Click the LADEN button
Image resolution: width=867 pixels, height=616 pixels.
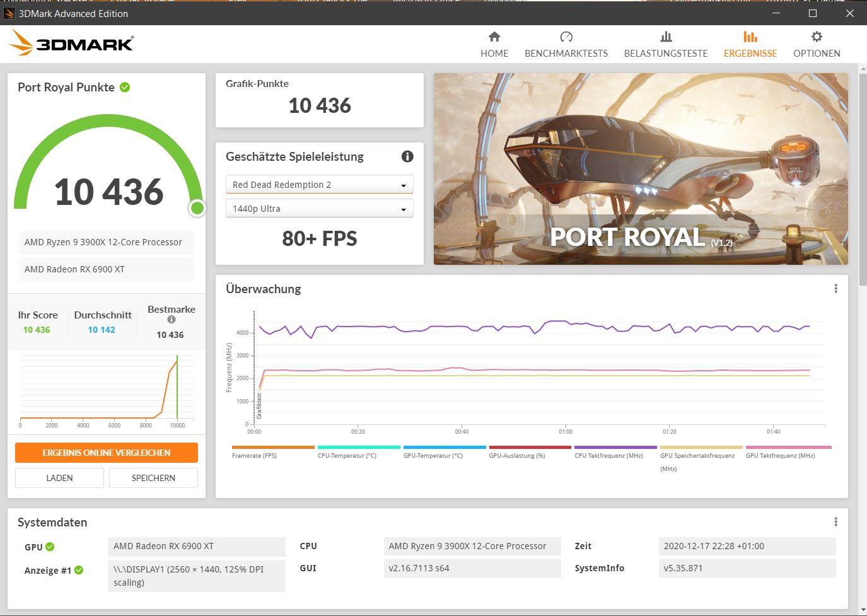59,478
